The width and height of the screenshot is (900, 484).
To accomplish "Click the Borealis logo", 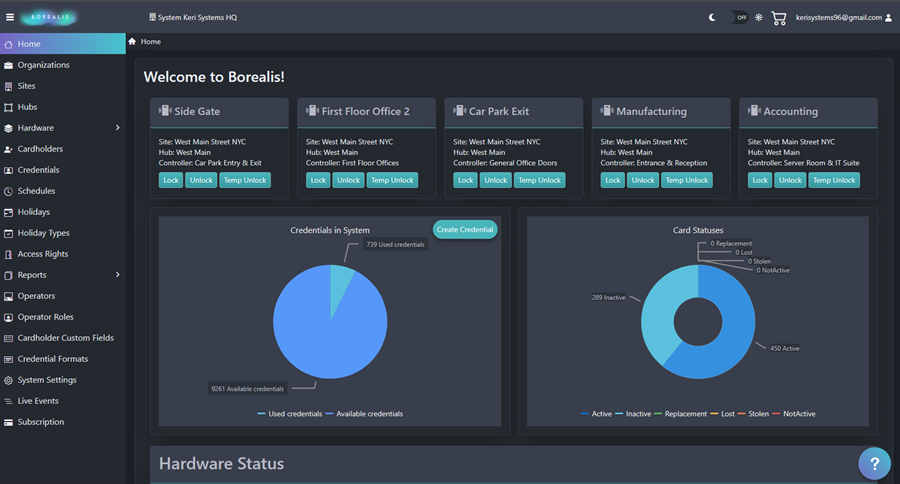I will [50, 17].
